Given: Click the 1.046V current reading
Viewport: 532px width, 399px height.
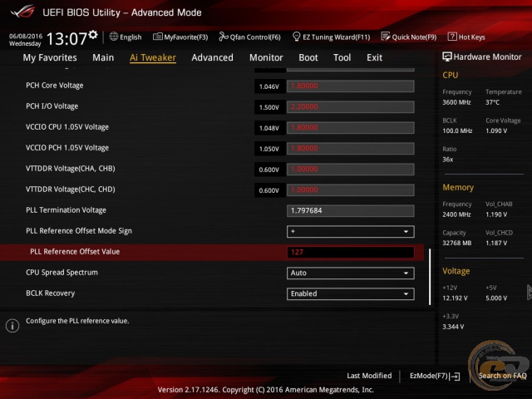Looking at the screenshot, I should point(269,86).
